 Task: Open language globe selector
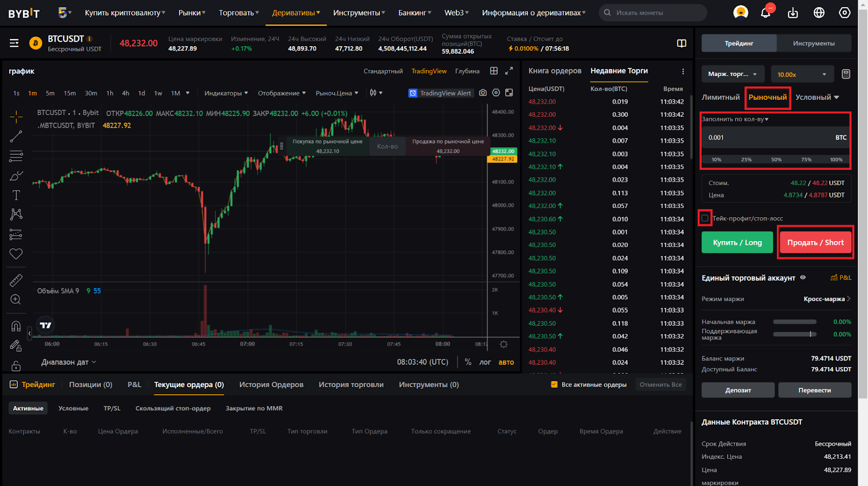click(x=819, y=12)
